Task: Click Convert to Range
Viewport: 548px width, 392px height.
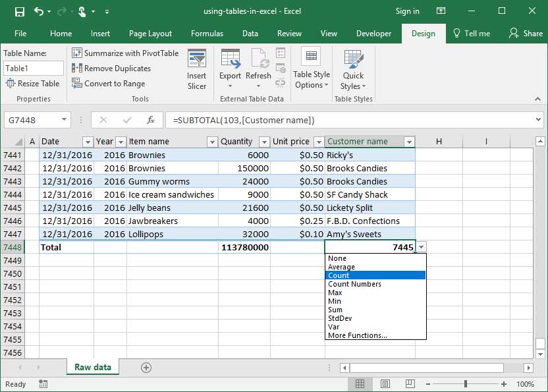Action: (108, 84)
